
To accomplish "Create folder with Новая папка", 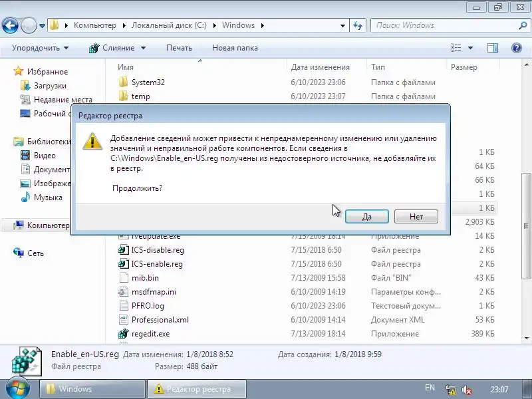I will coord(235,48).
